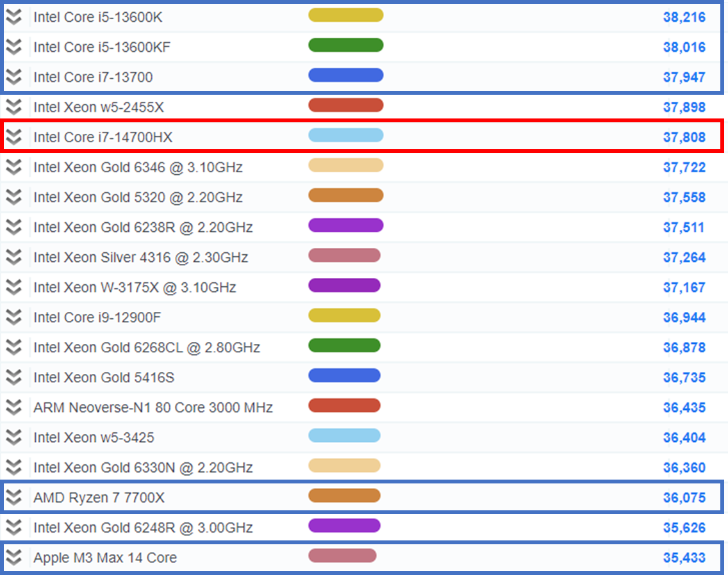Expand the Intel Core i9-12900F row chevron
The height and width of the screenshot is (575, 728).
click(14, 318)
